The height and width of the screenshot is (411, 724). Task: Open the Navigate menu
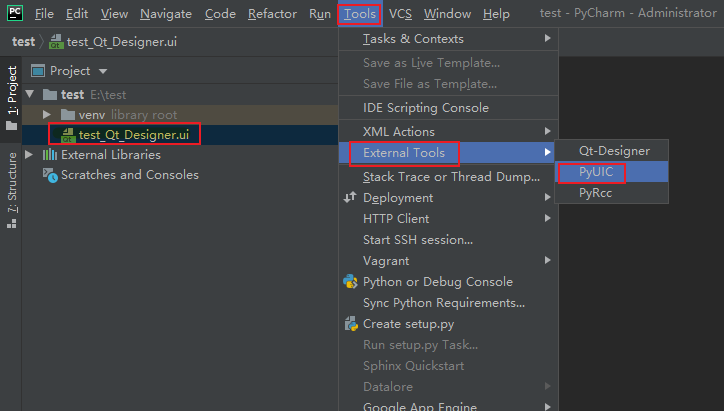[x=166, y=14]
